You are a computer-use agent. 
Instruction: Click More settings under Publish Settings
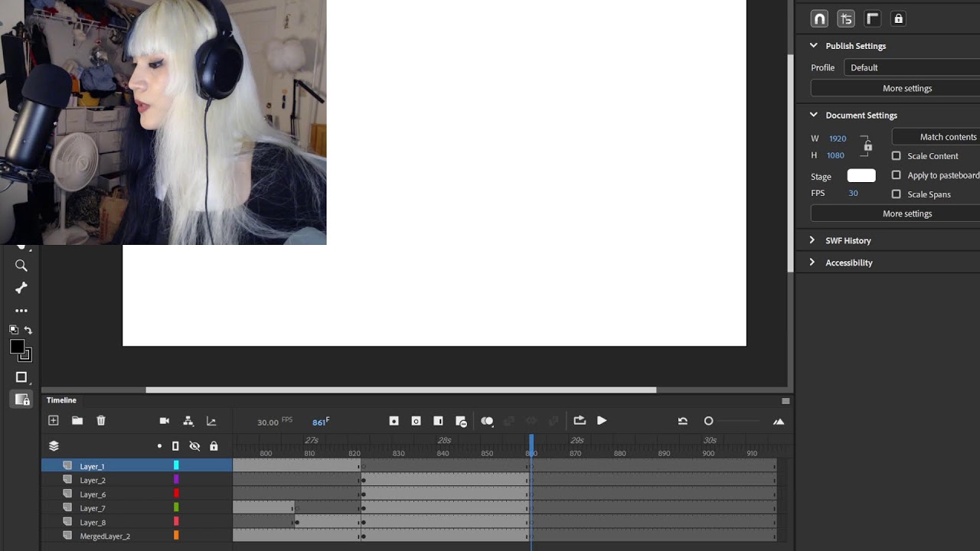(896, 89)
